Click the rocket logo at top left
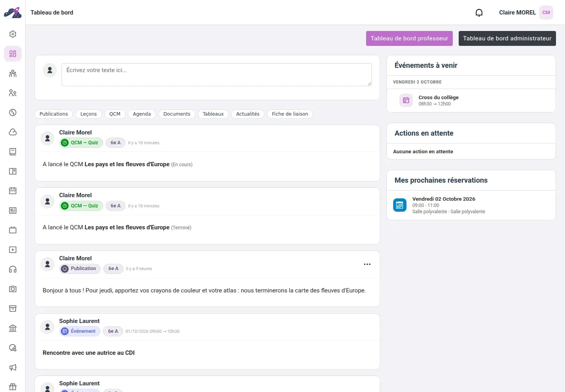The height and width of the screenshot is (392, 565). pos(13,13)
